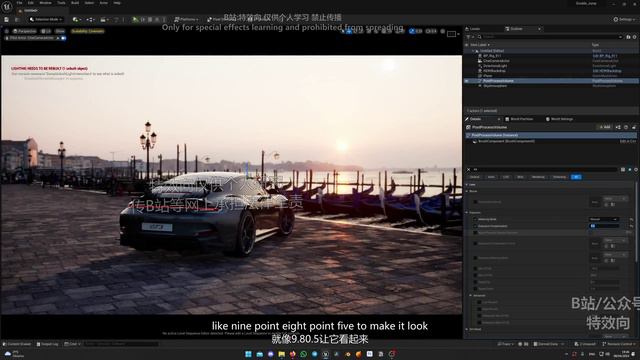
Task: Select DirectionalLight in the Outliner
Action: coord(495,66)
